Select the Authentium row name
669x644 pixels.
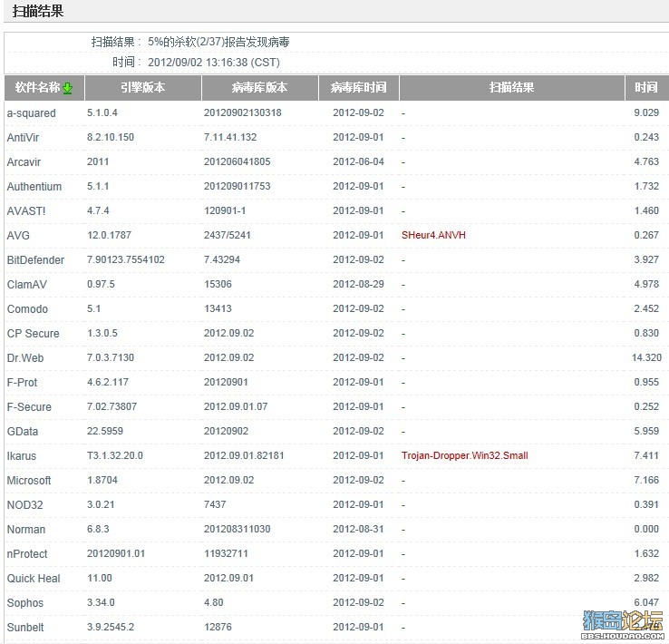[x=34, y=187]
